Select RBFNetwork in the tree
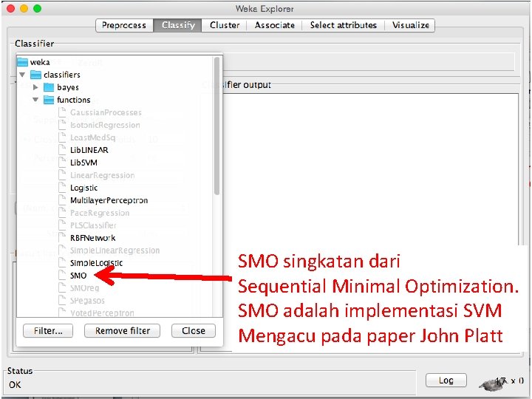Image resolution: width=532 pixels, height=399 pixels. click(92, 238)
